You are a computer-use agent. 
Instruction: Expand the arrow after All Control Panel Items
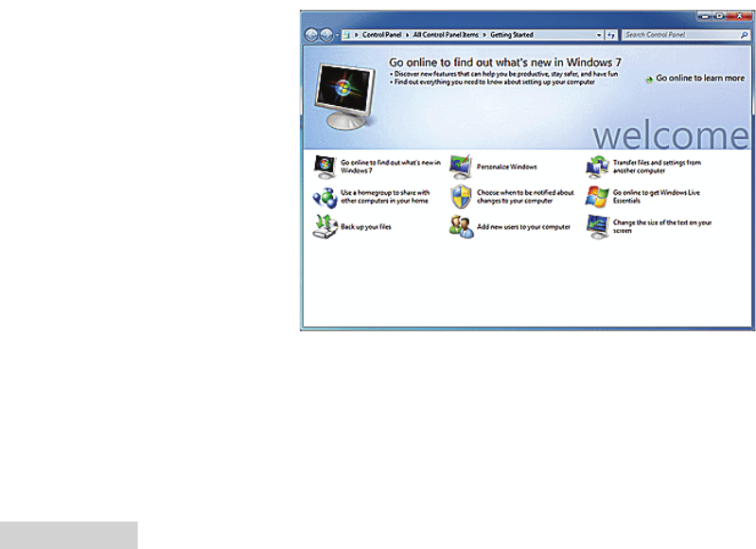point(484,35)
